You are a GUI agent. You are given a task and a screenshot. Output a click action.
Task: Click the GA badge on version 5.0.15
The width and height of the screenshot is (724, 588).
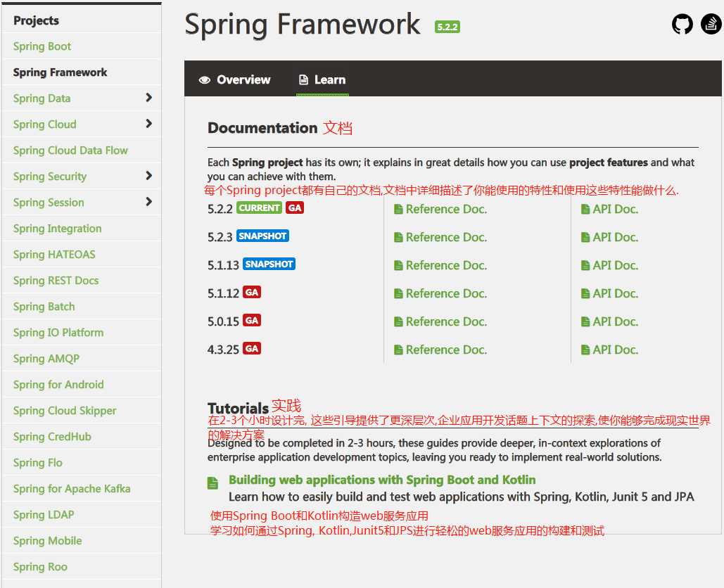pyautogui.click(x=252, y=320)
